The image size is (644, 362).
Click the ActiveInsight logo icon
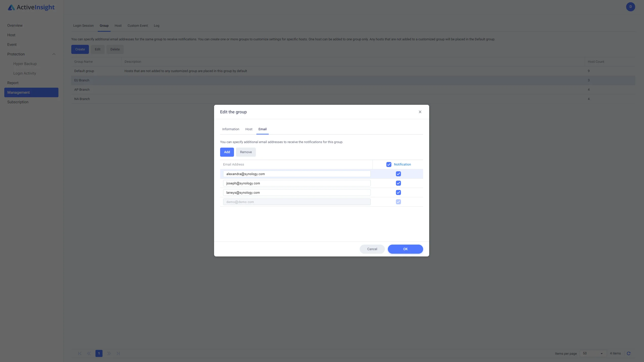click(11, 8)
